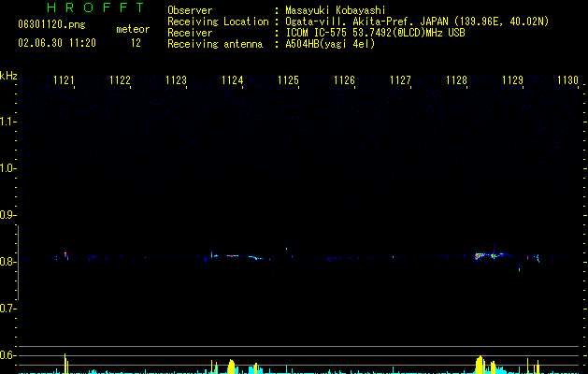Click the Ogata-vill. Akita-Pref. JAPAN location text
This screenshot has width=588, height=374.
(366, 22)
